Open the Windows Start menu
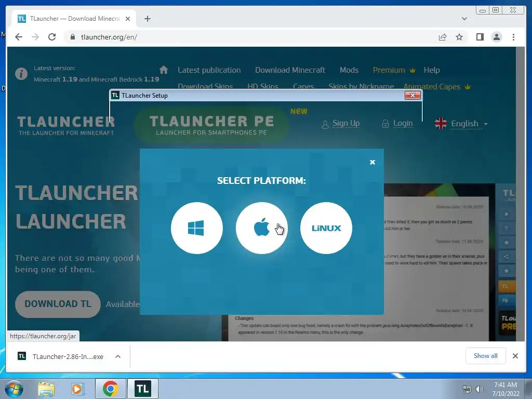 point(14,389)
